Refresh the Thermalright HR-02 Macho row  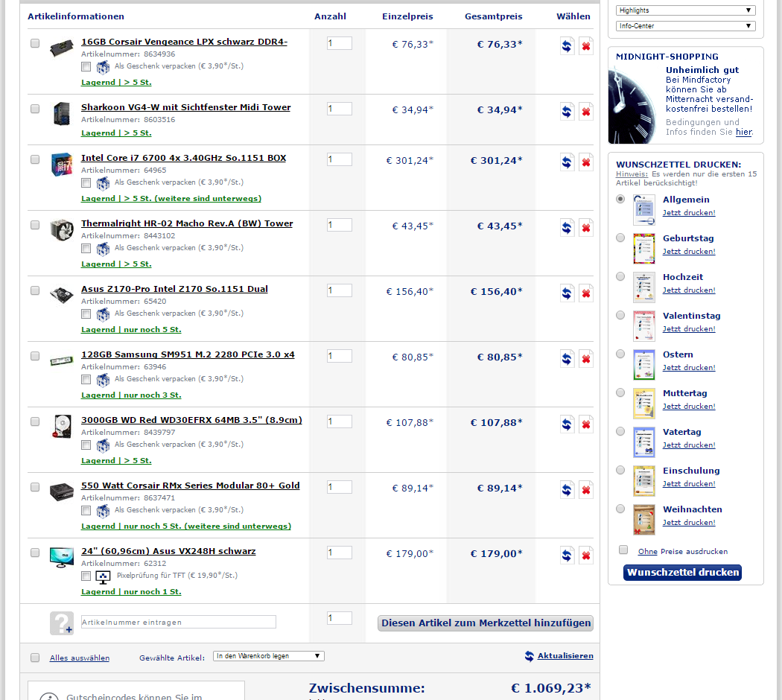(567, 228)
